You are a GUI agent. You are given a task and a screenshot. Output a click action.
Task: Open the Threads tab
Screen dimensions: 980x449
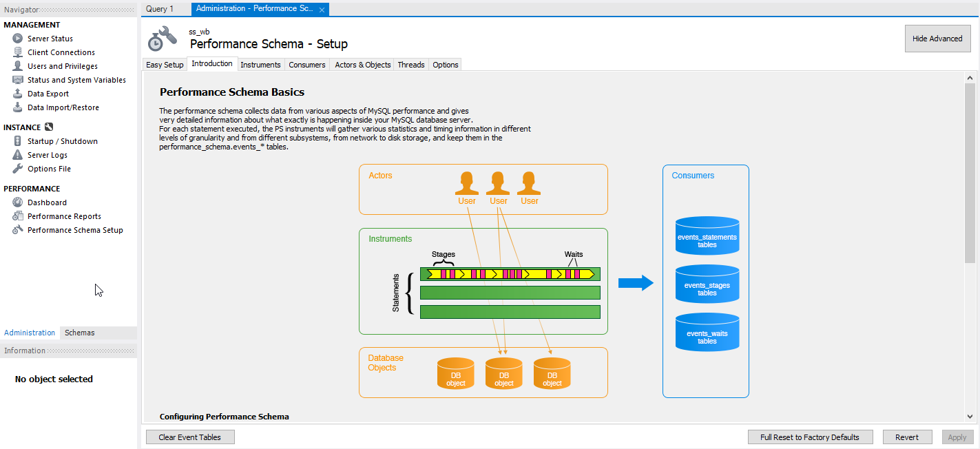click(x=411, y=65)
